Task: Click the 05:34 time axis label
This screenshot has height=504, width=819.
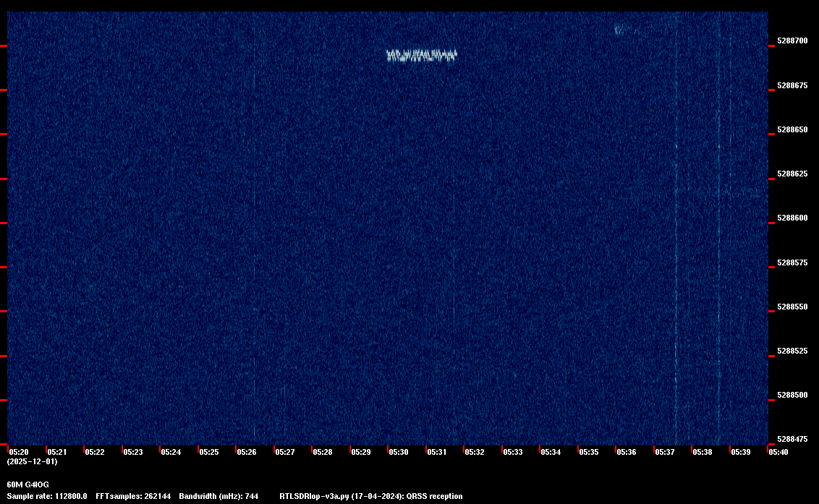Action: [x=551, y=452]
